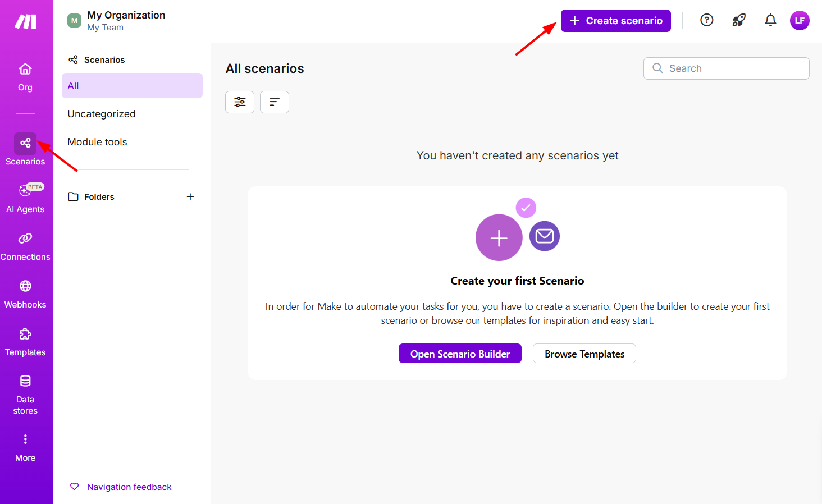Click the Create scenario button
The image size is (822, 504).
pos(616,21)
